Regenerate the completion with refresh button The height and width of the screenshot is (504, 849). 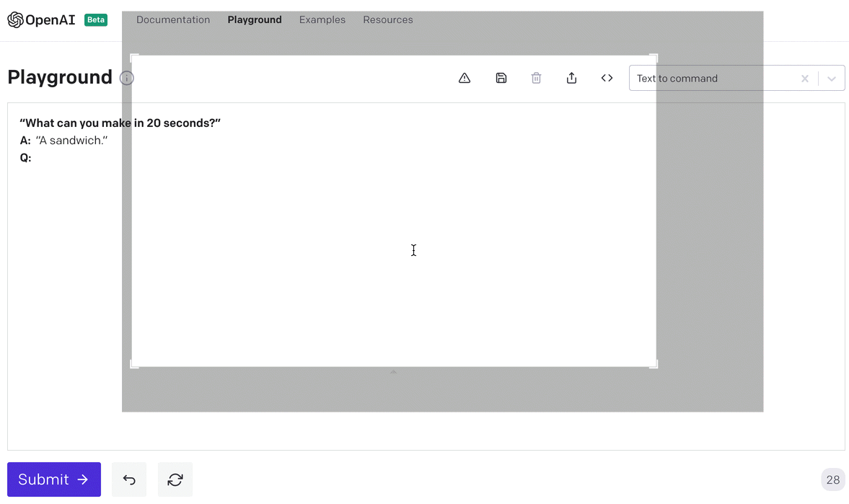click(x=175, y=479)
